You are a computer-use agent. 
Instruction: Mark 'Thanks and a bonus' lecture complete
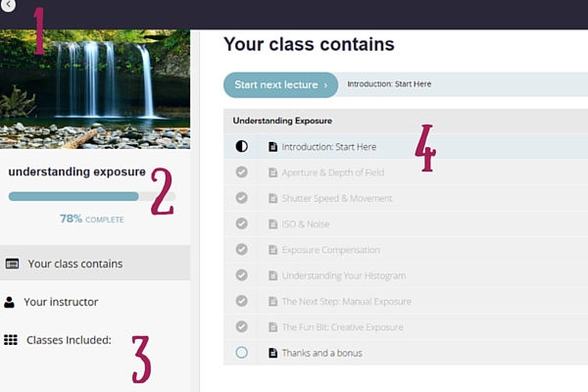click(x=241, y=352)
